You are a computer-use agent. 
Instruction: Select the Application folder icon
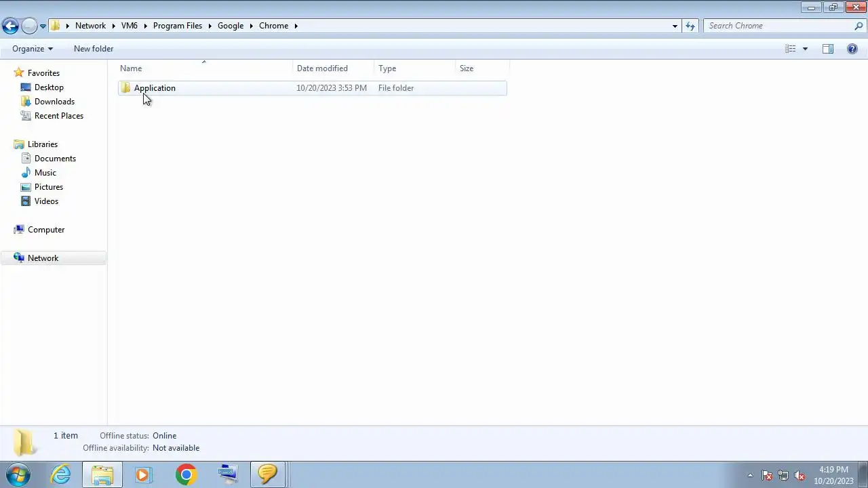click(126, 88)
